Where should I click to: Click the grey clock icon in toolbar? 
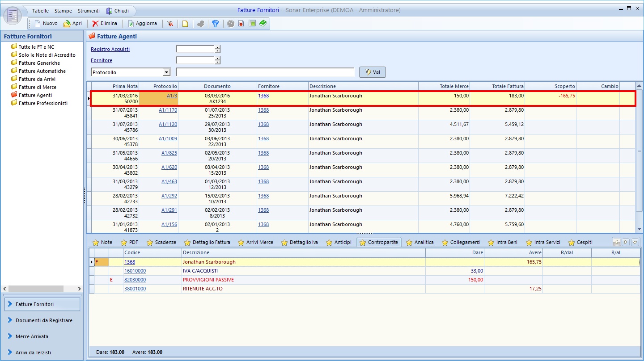pos(230,24)
